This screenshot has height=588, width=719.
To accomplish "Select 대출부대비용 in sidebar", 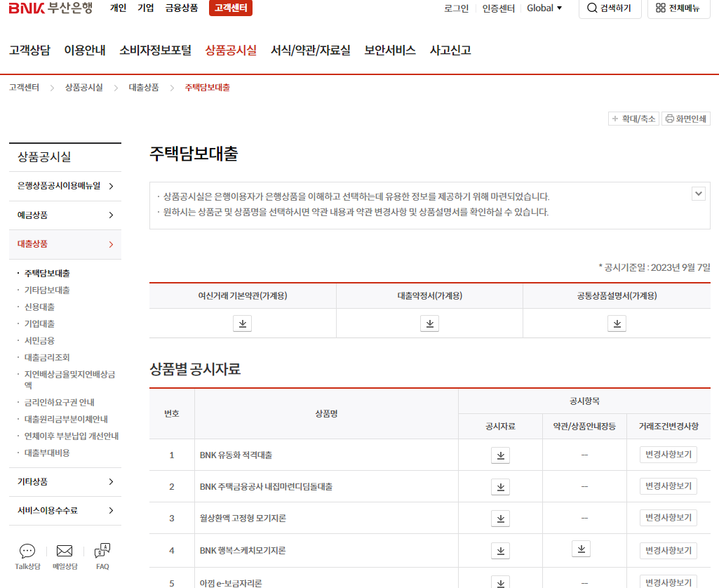I will pyautogui.click(x=47, y=453).
